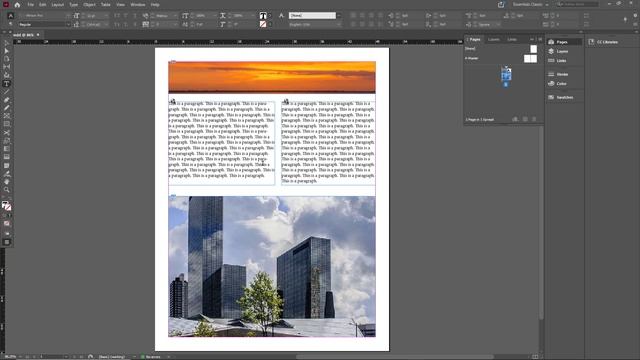Open the CC Libraries panel
The width and height of the screenshot is (640, 360).
coord(607,42)
